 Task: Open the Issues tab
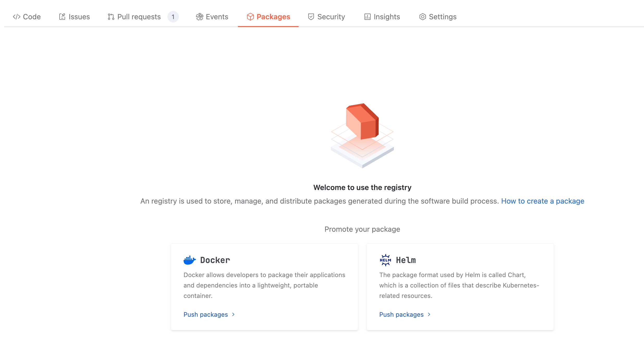click(79, 17)
